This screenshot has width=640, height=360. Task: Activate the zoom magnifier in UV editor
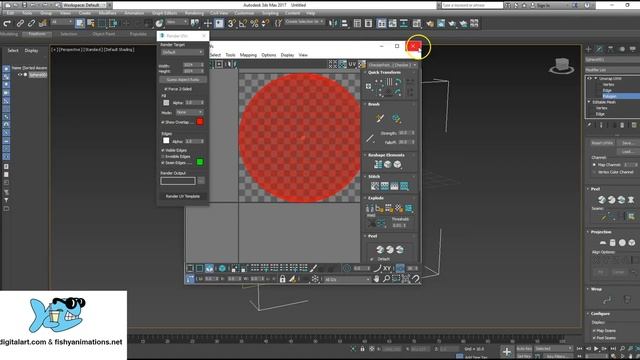pyautogui.click(x=386, y=279)
